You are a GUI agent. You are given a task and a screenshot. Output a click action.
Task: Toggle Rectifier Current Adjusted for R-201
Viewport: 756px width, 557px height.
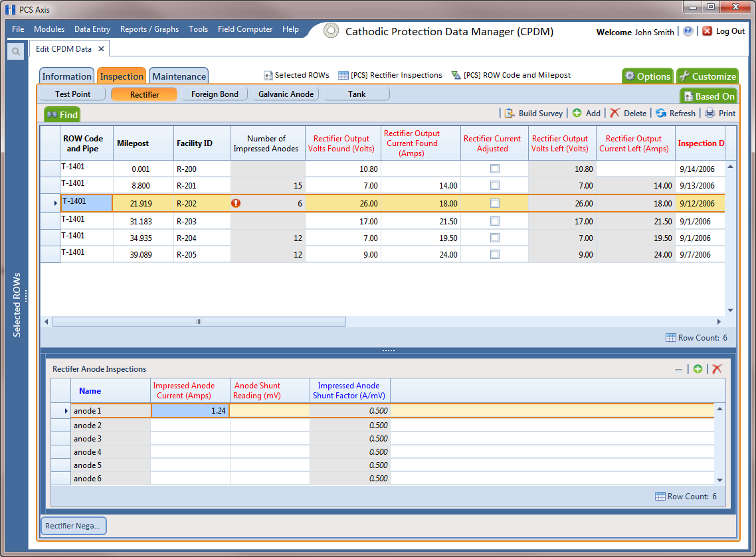pyautogui.click(x=495, y=185)
